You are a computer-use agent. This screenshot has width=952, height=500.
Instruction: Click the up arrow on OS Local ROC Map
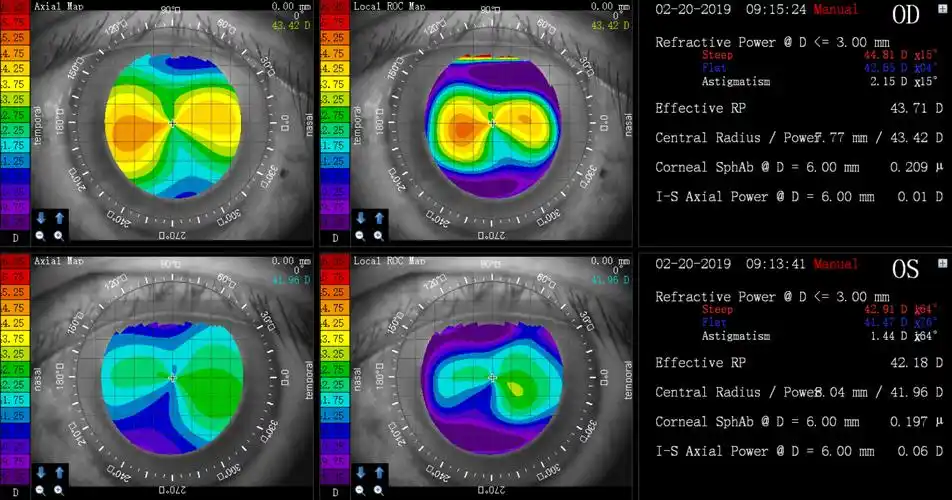tap(378, 471)
